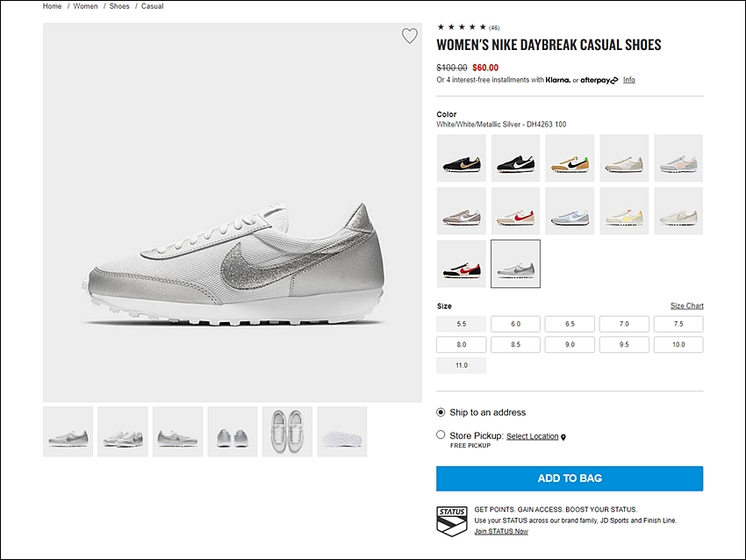This screenshot has height=560, width=746.
Task: Pick the taupe shoe with white swoosh
Action: [x=461, y=211]
